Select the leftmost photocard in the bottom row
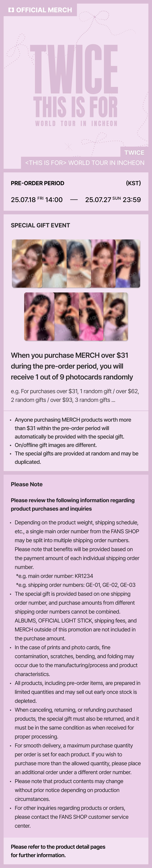 (x=39, y=316)
